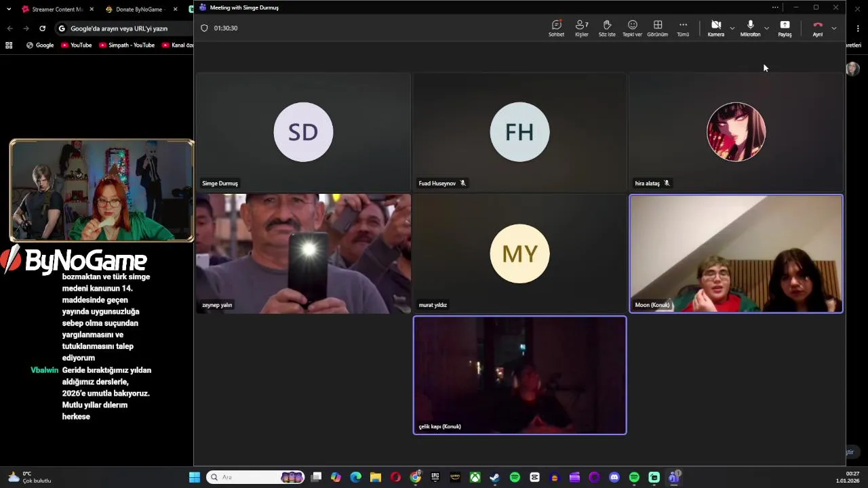Image resolution: width=868 pixels, height=488 pixels.
Task: Select çelik kapı (Konuk) video tile
Action: click(519, 375)
